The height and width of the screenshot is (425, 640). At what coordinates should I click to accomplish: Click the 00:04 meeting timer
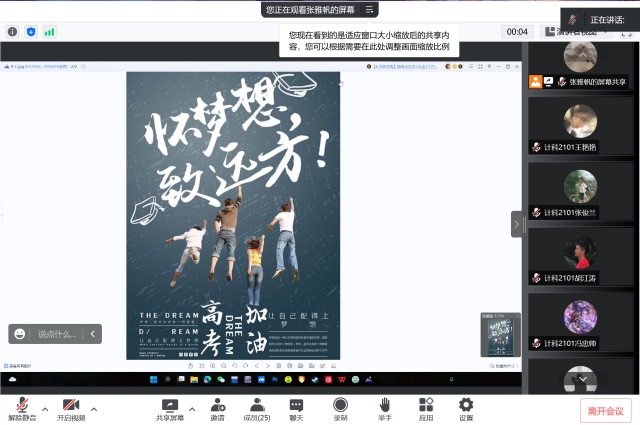coord(517,32)
